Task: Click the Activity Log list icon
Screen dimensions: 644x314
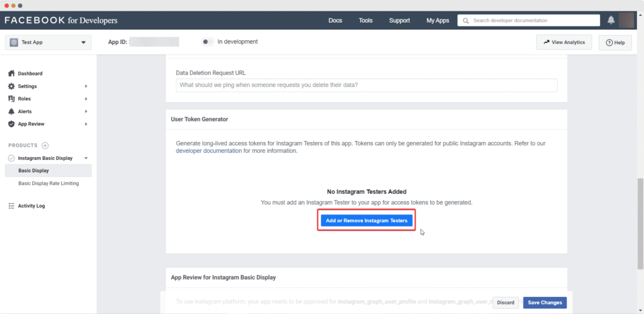Action: click(x=11, y=206)
